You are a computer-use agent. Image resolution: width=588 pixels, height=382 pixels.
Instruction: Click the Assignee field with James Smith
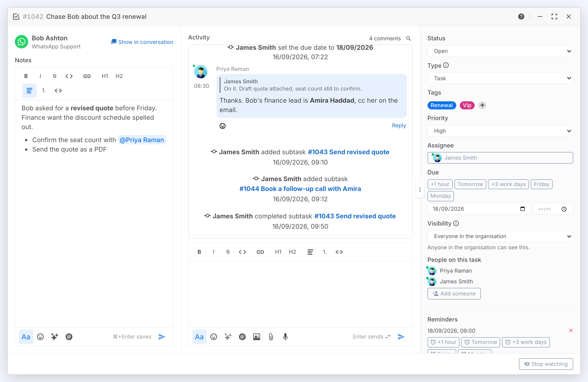[x=500, y=158]
